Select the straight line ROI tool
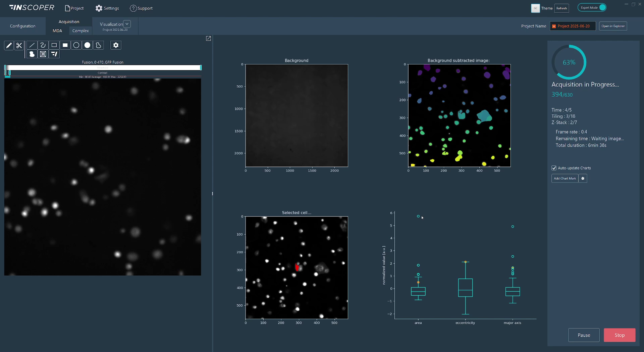The height and width of the screenshot is (352, 644). click(x=32, y=45)
